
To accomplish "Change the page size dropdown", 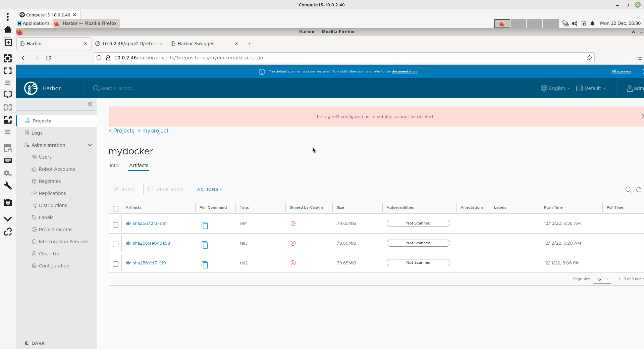I will point(602,279).
